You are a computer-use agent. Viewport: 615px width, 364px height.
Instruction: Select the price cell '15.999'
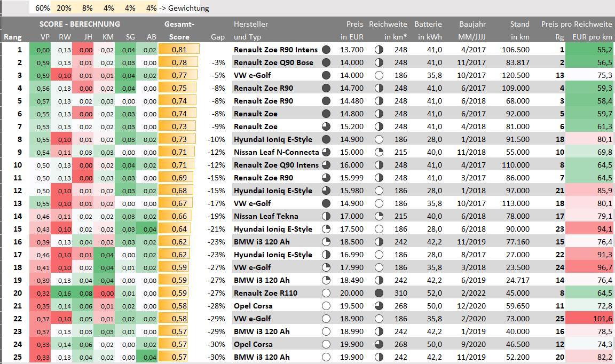tap(352, 178)
